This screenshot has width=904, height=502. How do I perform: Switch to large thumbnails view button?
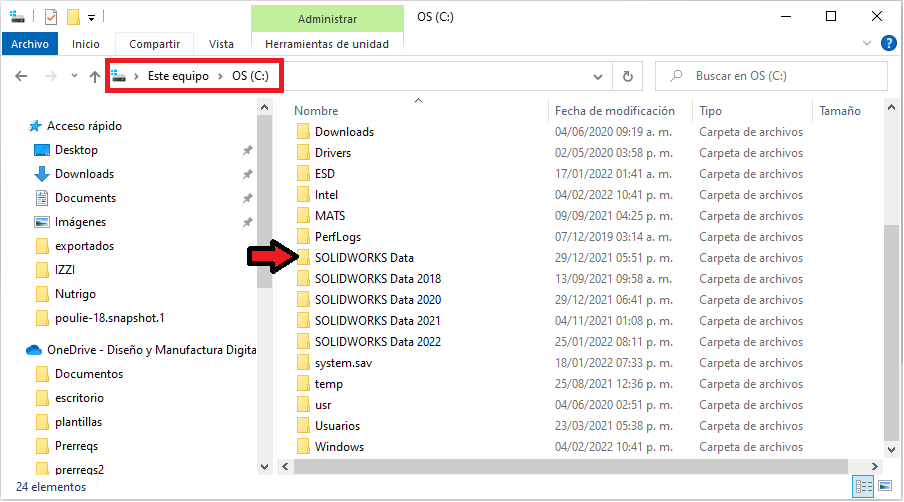(x=885, y=486)
